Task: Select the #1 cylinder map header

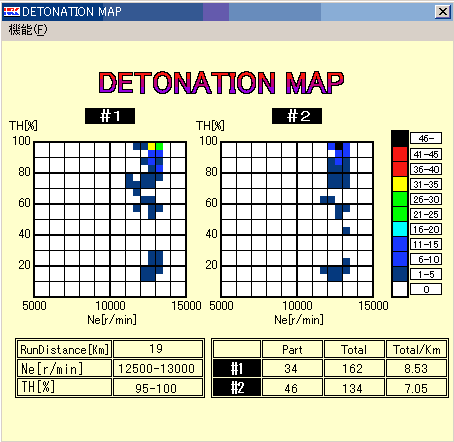Action: (110, 116)
